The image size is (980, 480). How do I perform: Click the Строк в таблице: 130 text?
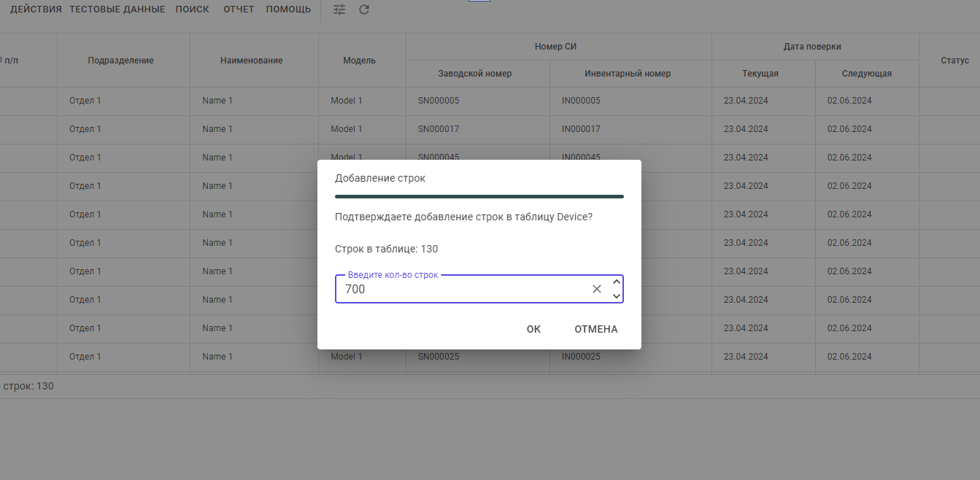coord(386,249)
